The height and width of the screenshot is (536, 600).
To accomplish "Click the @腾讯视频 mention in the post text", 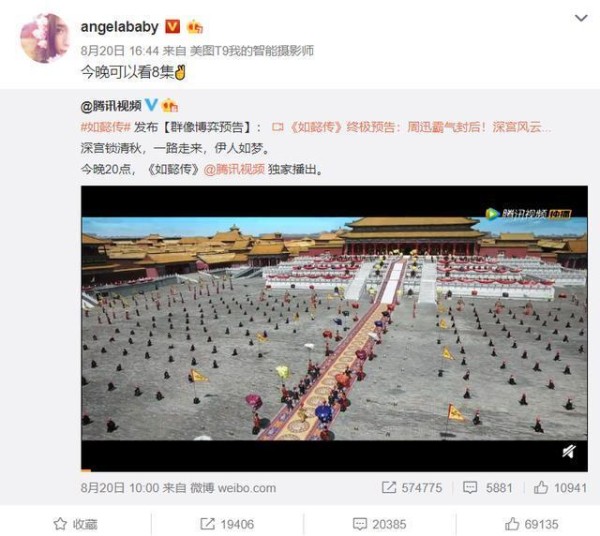I will (x=234, y=169).
